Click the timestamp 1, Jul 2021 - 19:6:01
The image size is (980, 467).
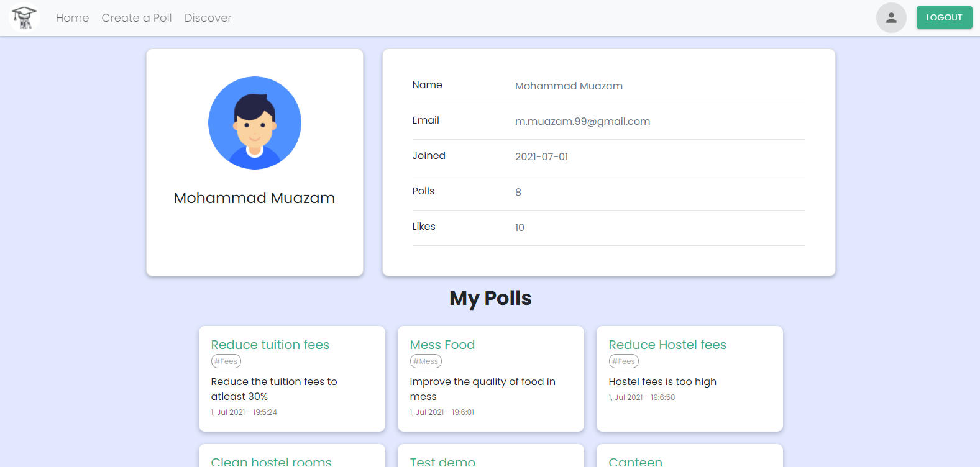click(442, 412)
